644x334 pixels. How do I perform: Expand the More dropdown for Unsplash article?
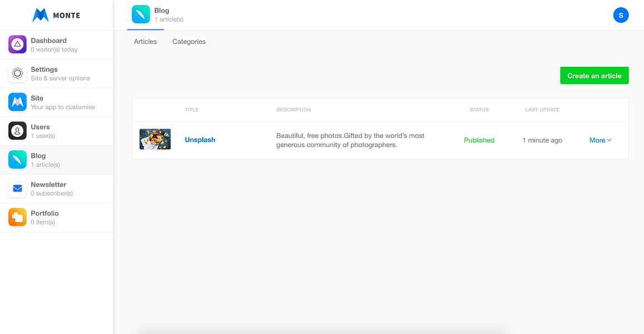point(601,140)
